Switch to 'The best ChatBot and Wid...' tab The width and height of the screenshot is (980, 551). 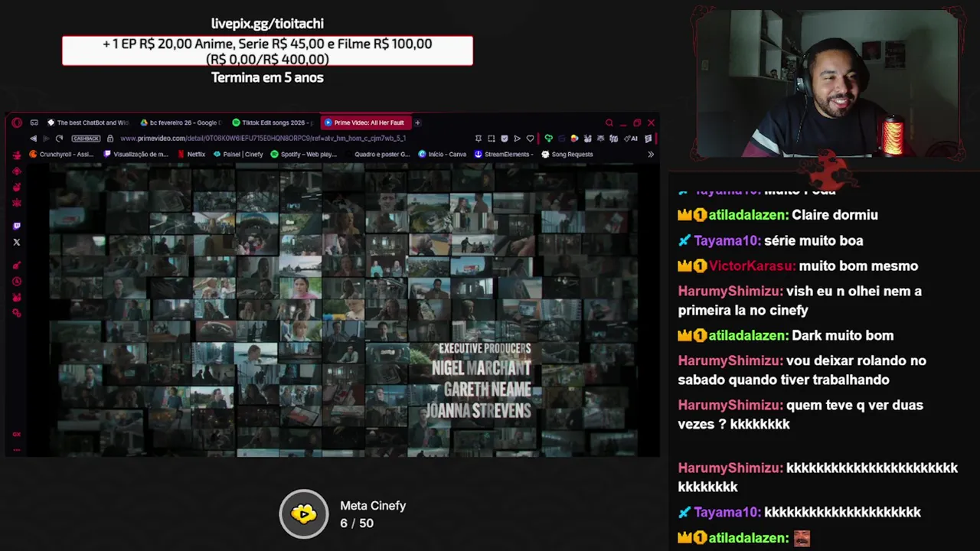88,122
